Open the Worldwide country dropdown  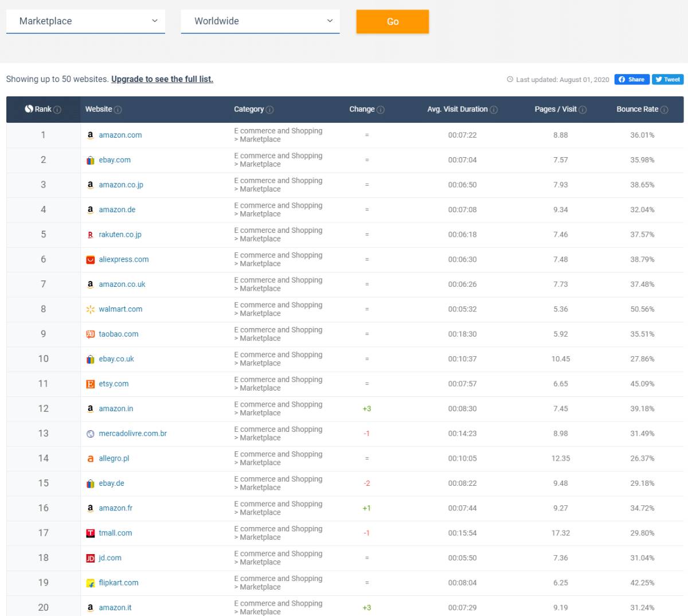(260, 21)
